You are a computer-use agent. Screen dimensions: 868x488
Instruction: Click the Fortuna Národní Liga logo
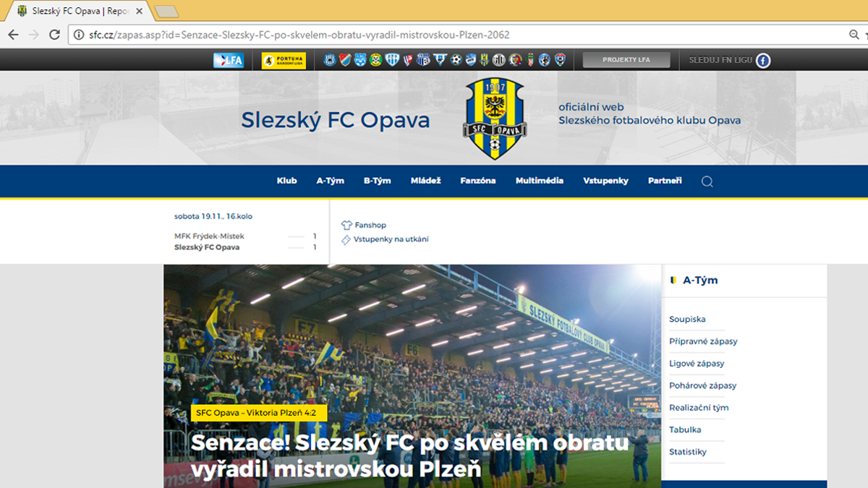[283, 61]
